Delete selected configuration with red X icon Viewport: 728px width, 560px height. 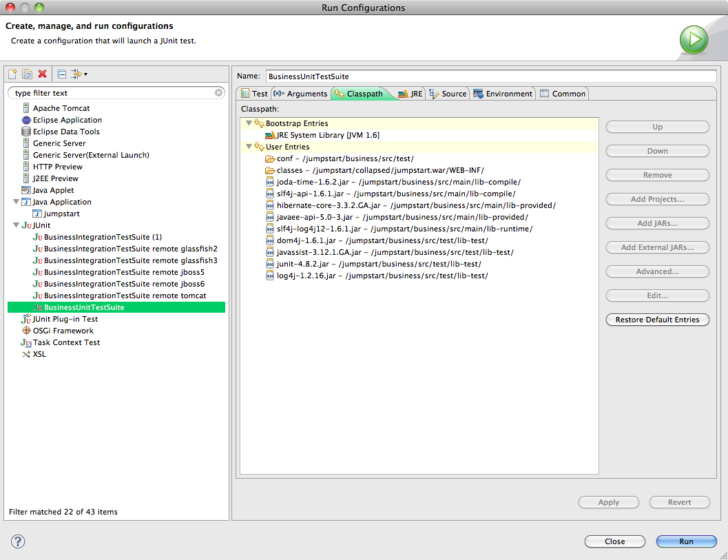tap(42, 74)
